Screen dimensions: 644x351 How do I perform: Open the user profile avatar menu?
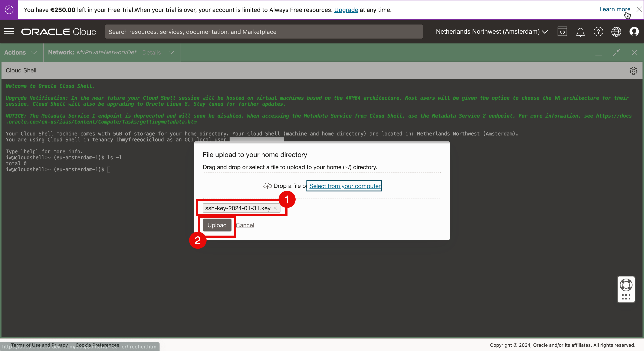pyautogui.click(x=634, y=32)
